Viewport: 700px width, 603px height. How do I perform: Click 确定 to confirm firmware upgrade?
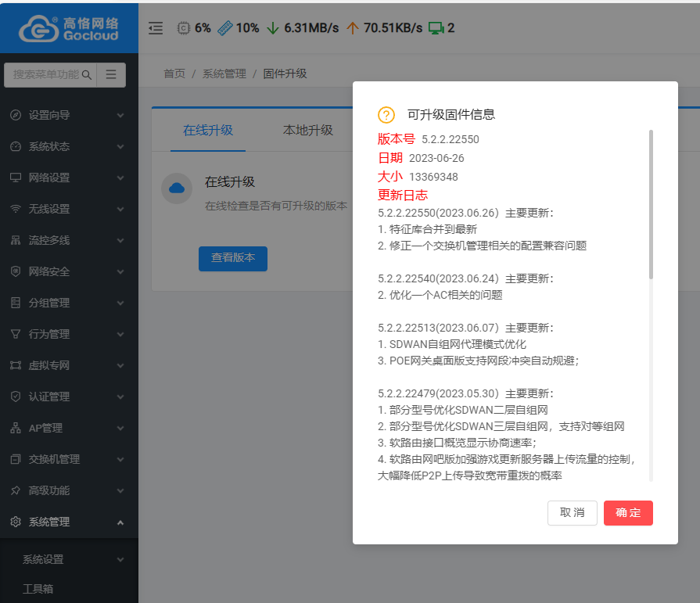628,513
